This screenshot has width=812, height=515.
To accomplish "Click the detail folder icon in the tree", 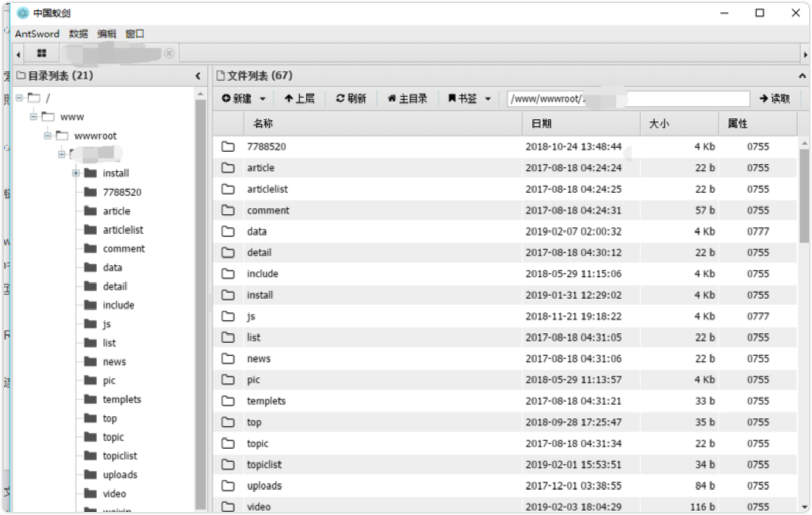I will (x=90, y=286).
